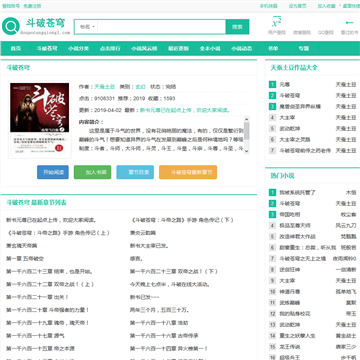The height and width of the screenshot is (360, 360).
Task: Click the synopsis scrollbar thumb
Action: (x=247, y=130)
